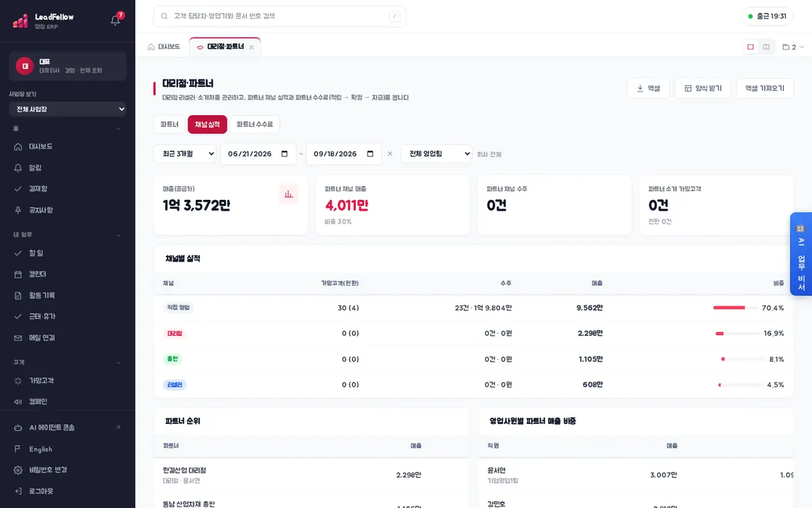Expand the open tabs folder dropdown showing 2
Screen dimensions: 812x508
(793, 47)
